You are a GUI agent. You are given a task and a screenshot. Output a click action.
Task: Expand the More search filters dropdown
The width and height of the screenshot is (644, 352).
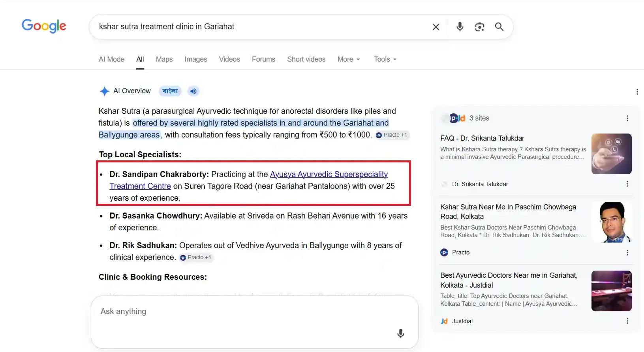click(349, 59)
